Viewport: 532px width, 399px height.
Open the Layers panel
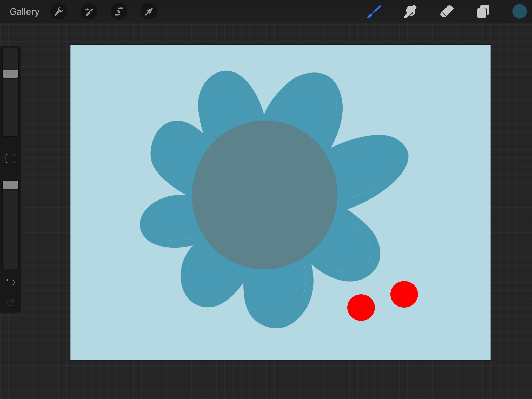point(483,12)
